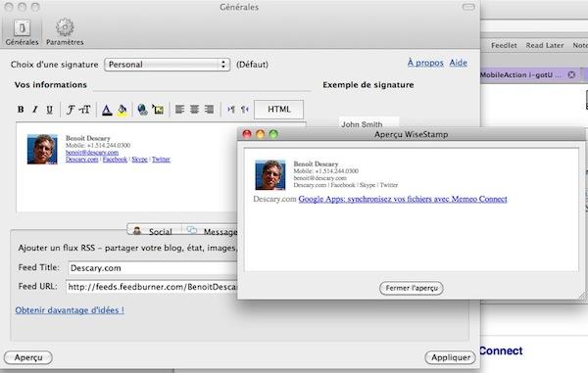Open the Choix d'une signature dropdown
588x373 pixels.
pos(168,65)
